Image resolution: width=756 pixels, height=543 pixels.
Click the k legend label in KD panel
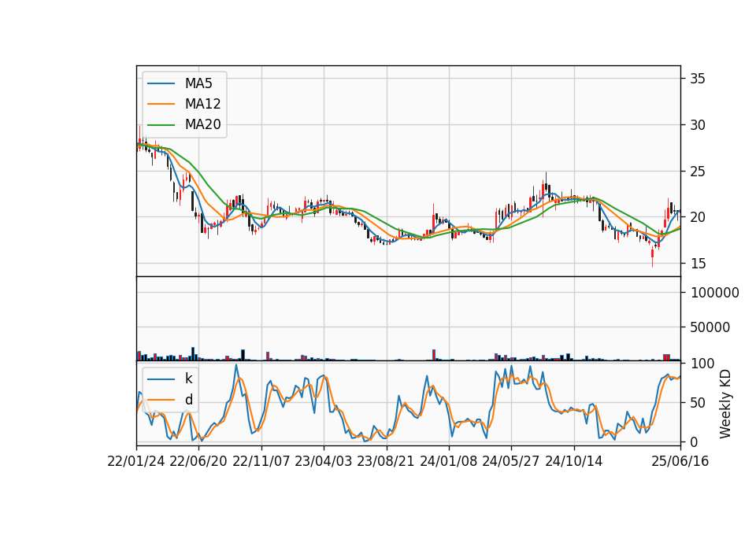point(188,379)
